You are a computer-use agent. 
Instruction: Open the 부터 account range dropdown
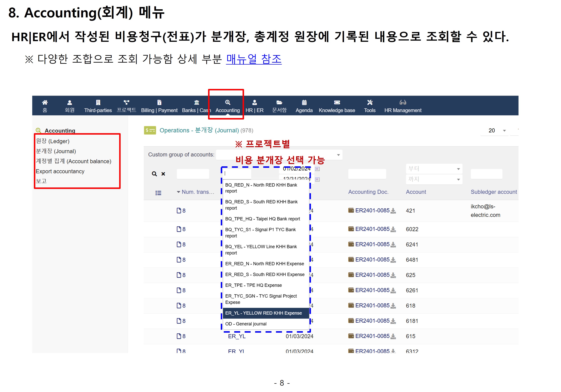click(434, 169)
